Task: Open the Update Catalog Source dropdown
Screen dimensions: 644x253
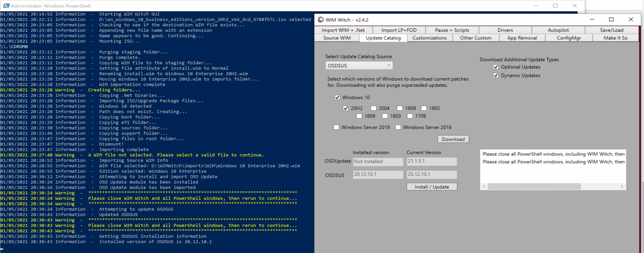Action: coord(359,66)
